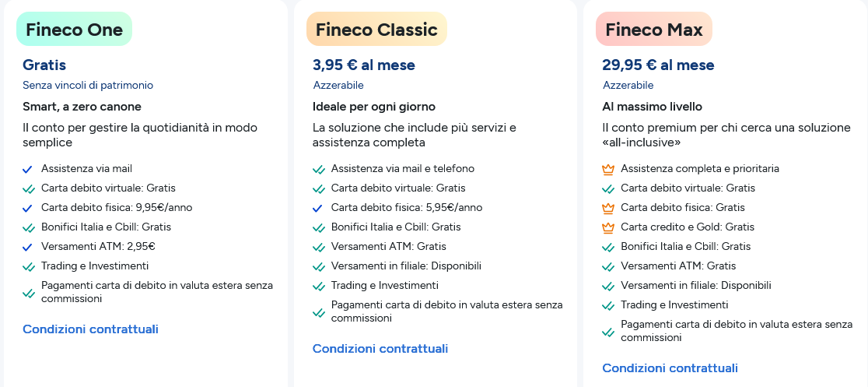Click double-check icon beside Versamenti in filiale in Fineco Classic

pos(318,266)
